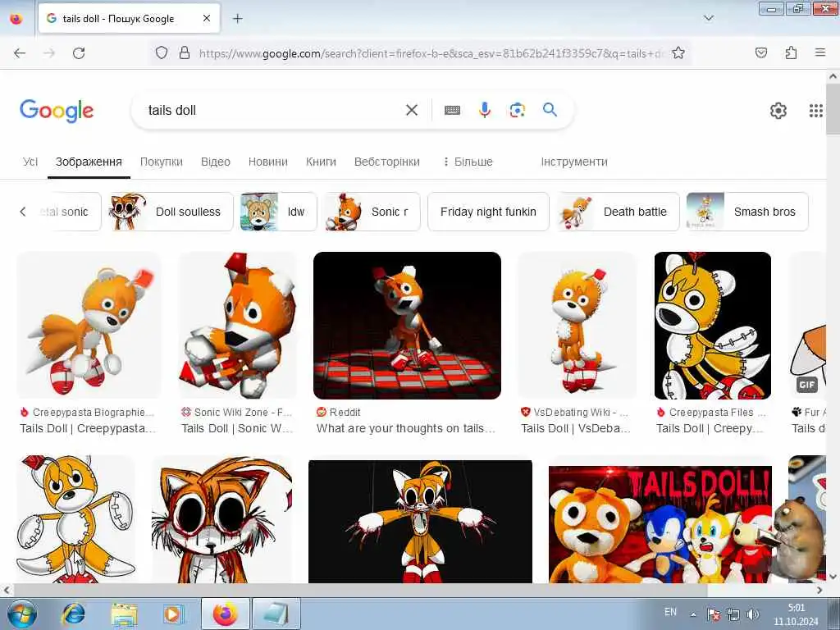Open a new tab with the plus button
Image resolution: width=840 pixels, height=630 pixels.
point(238,18)
